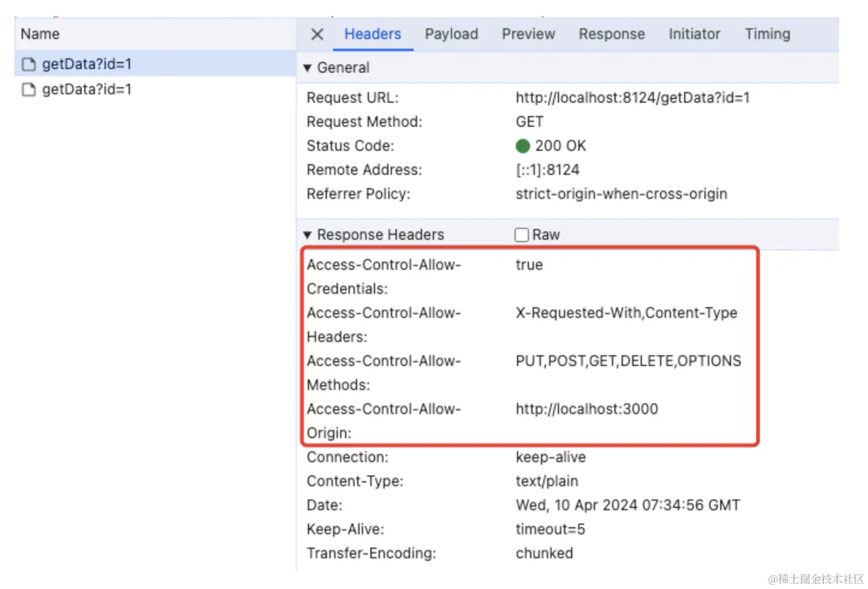This screenshot has width=868, height=589.
Task: Select the highlighted getData?id=1 request row
Action: click(x=154, y=64)
